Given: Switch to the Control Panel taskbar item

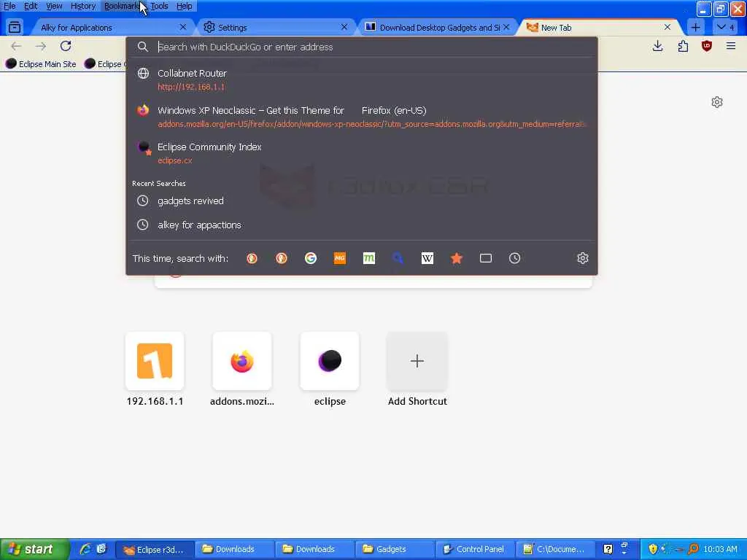Looking at the screenshot, I should (x=474, y=549).
